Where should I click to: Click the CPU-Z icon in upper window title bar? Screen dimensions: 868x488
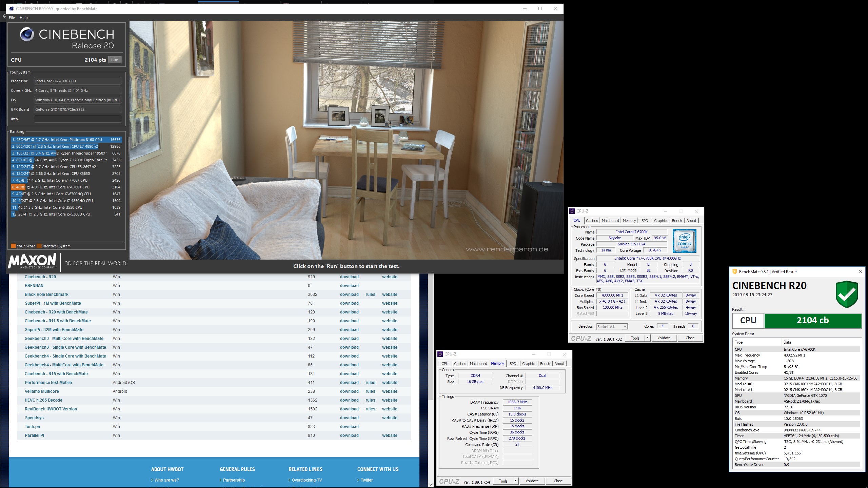click(x=572, y=211)
